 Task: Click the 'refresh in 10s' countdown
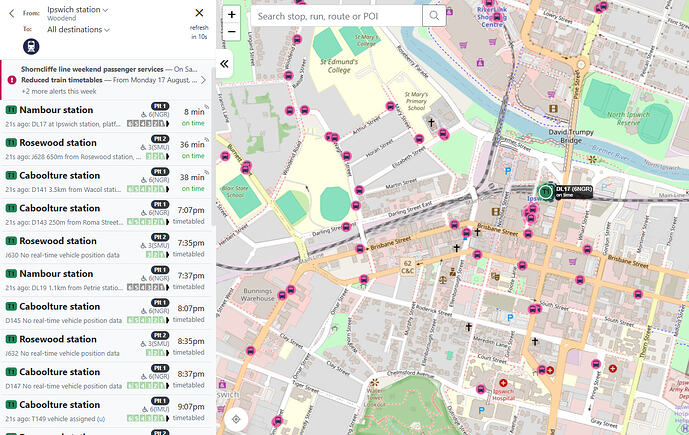point(199,32)
